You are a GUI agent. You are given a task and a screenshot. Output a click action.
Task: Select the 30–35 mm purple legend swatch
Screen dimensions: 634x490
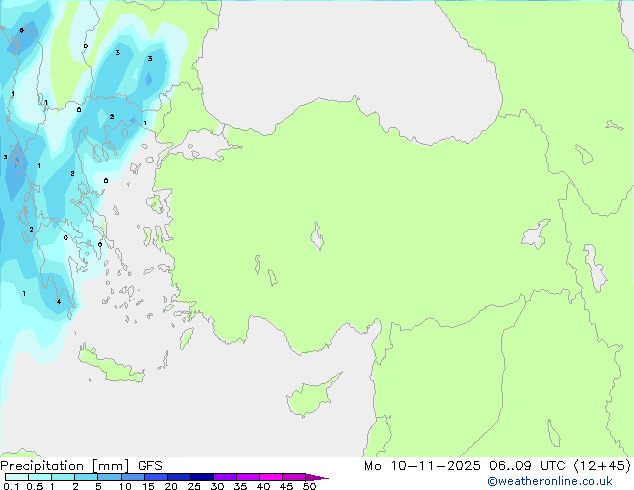pos(225,477)
